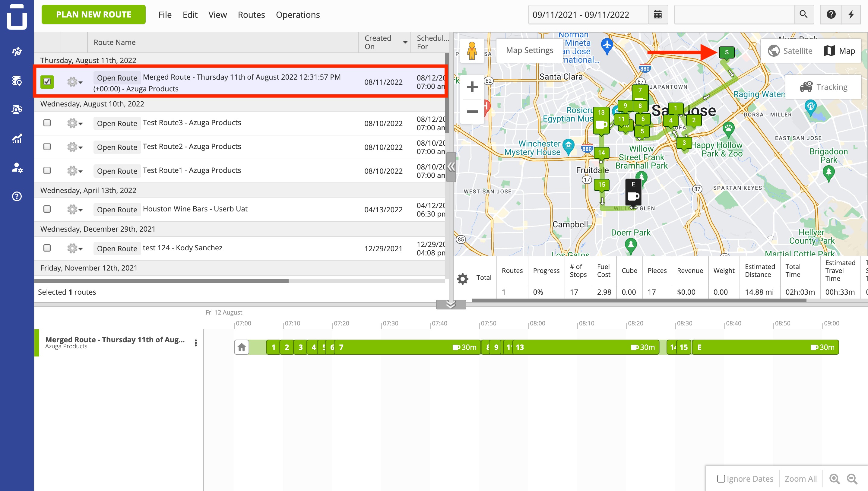Viewport: 868px width, 491px height.
Task: Click the help question mark in sidebar
Action: coord(17,196)
